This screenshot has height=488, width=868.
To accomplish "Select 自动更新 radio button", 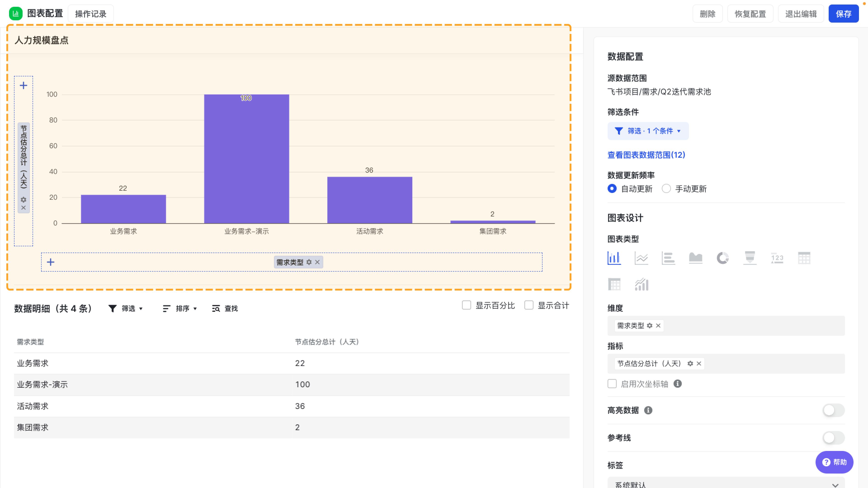I will point(612,189).
